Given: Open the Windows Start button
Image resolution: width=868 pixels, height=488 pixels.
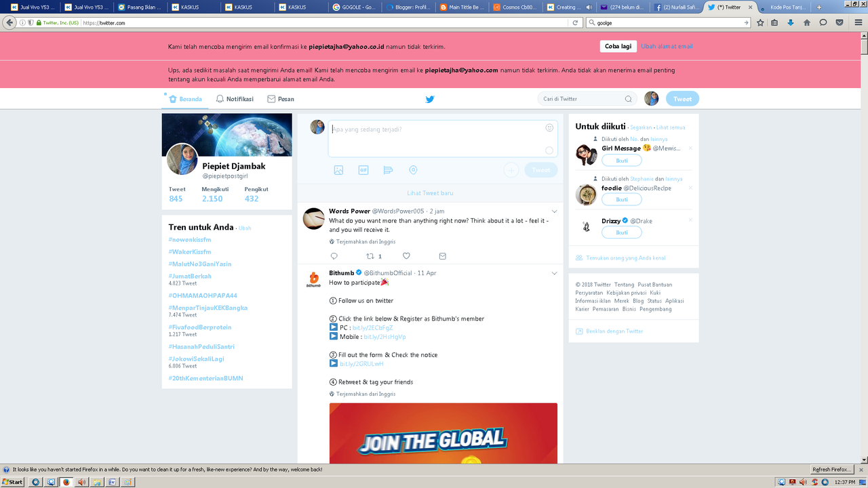Looking at the screenshot, I should (x=13, y=482).
